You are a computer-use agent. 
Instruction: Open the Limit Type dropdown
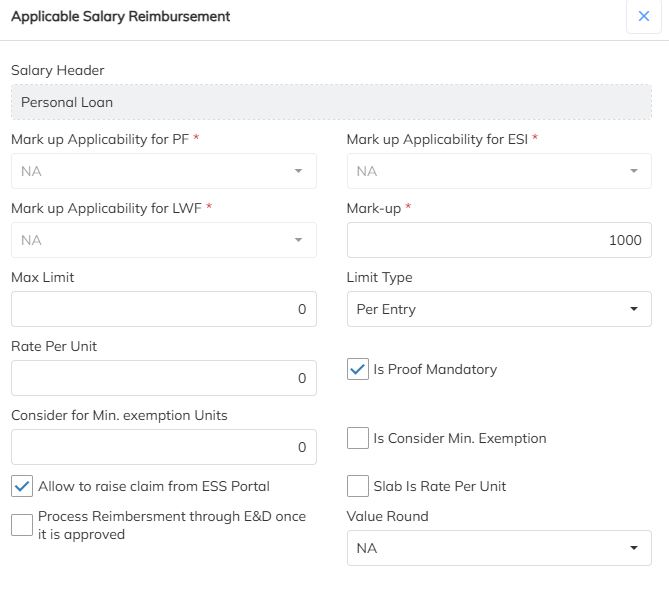498,309
